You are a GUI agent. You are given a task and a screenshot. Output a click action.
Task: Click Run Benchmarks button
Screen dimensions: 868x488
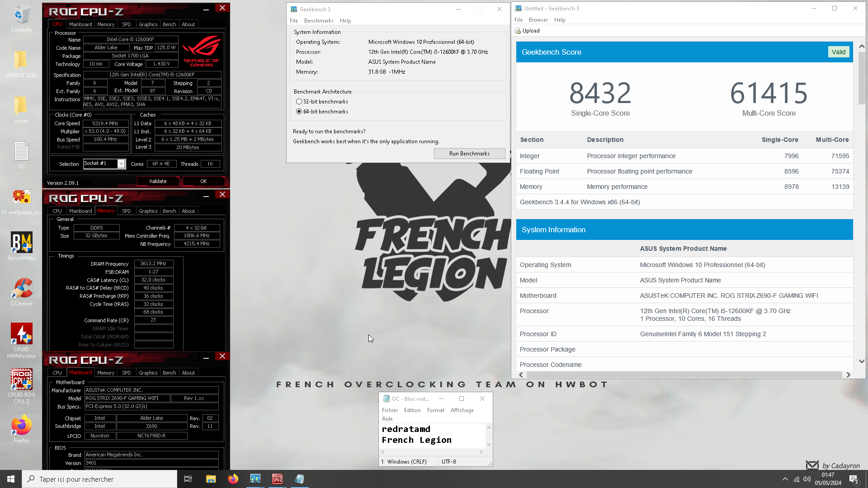(x=469, y=154)
